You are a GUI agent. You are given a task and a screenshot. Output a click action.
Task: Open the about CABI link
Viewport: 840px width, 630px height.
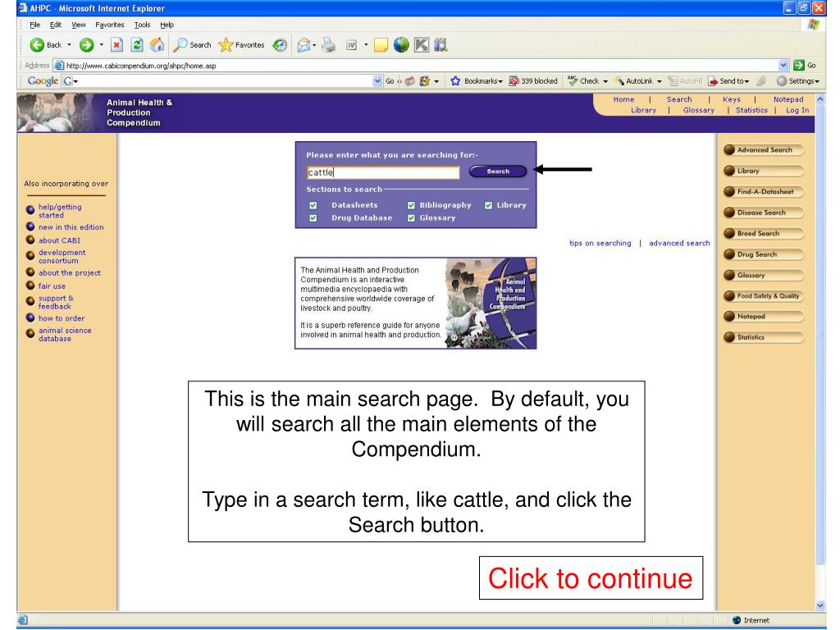coord(59,240)
